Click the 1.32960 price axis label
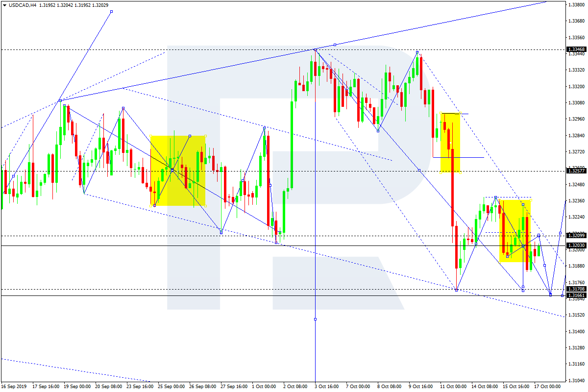 [576, 119]
